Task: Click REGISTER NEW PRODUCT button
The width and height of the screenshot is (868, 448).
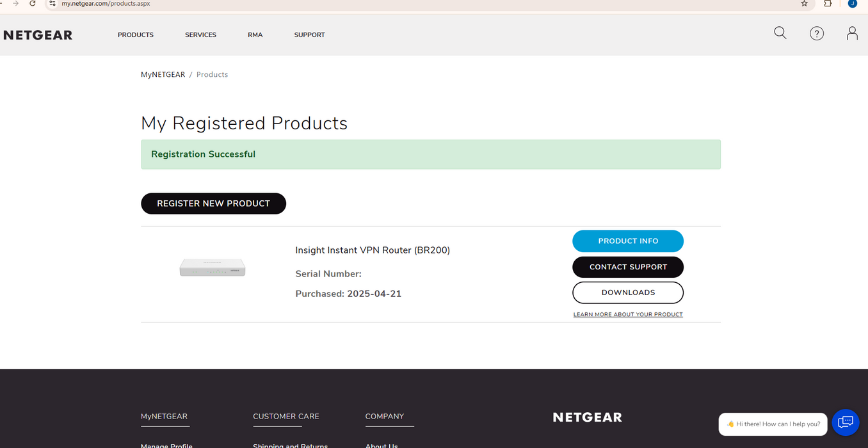Action: click(213, 204)
